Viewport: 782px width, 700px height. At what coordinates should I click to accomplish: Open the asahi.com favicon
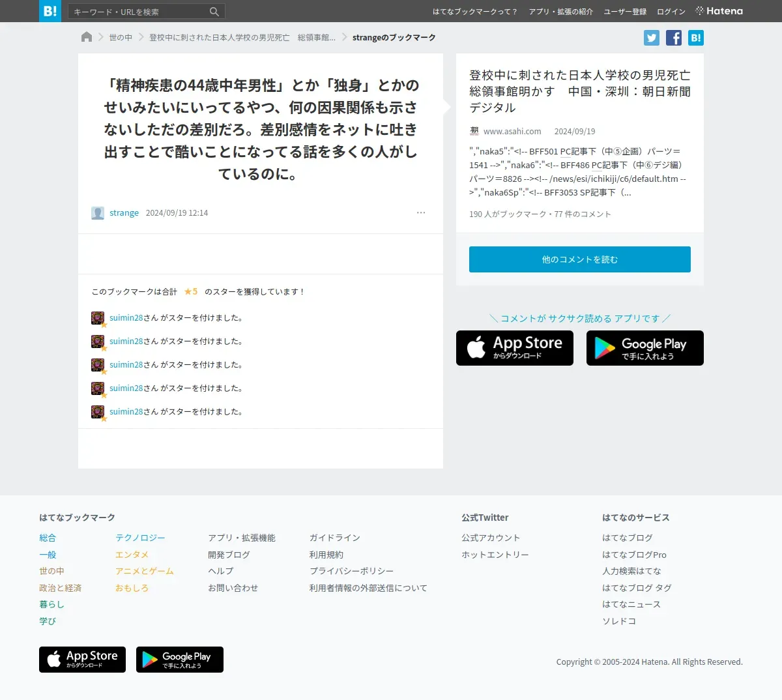[x=474, y=131]
